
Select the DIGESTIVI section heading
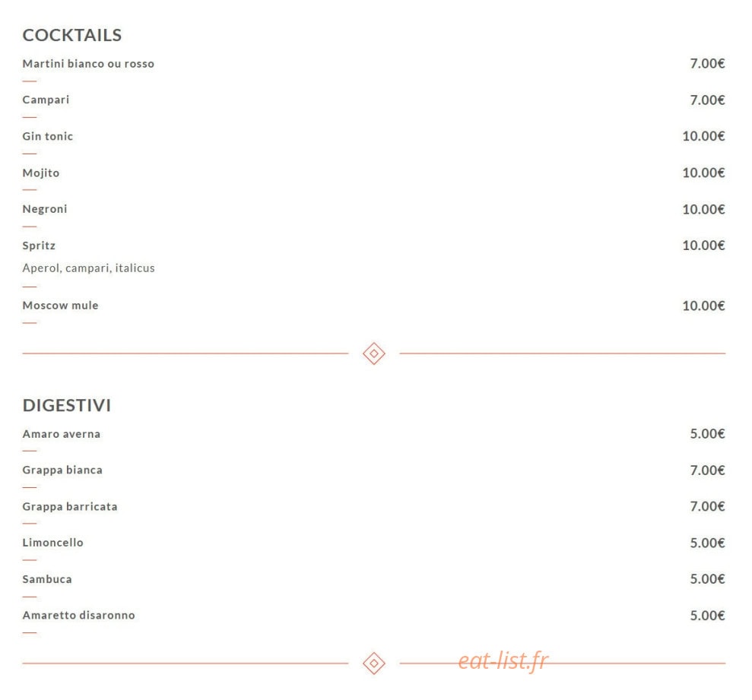coord(67,405)
